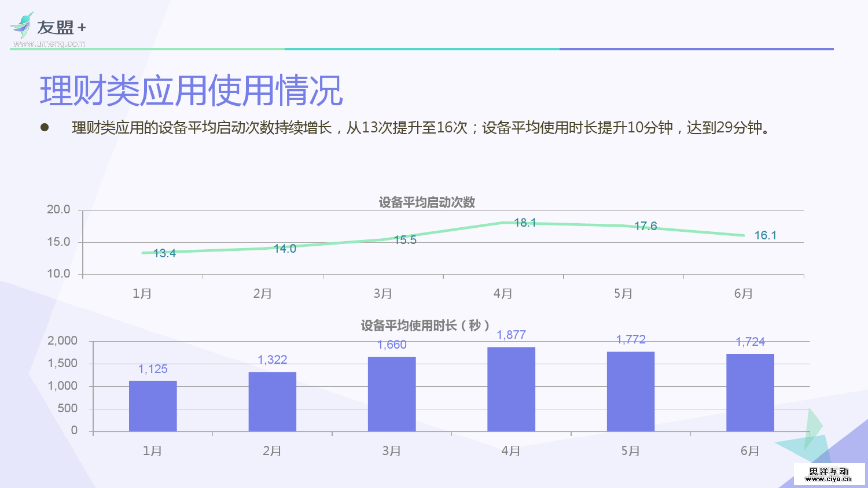Click the purple bar labeled 1,125
Screen dimensions: 868x488
152,405
